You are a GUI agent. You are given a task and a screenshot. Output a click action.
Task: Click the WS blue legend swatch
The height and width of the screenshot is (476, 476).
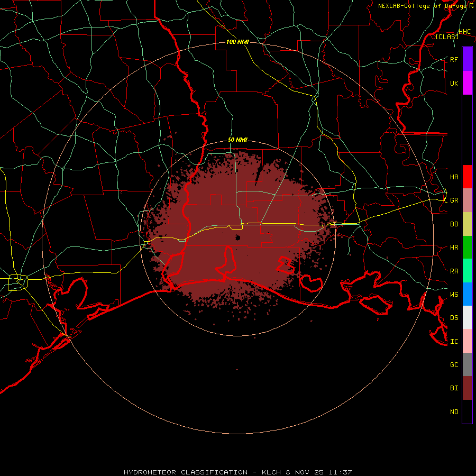tap(467, 294)
